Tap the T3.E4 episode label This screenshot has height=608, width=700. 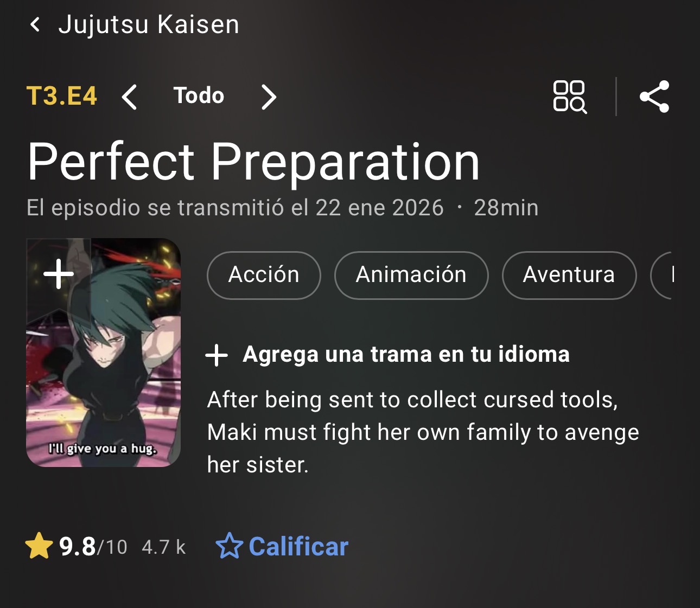click(x=62, y=96)
